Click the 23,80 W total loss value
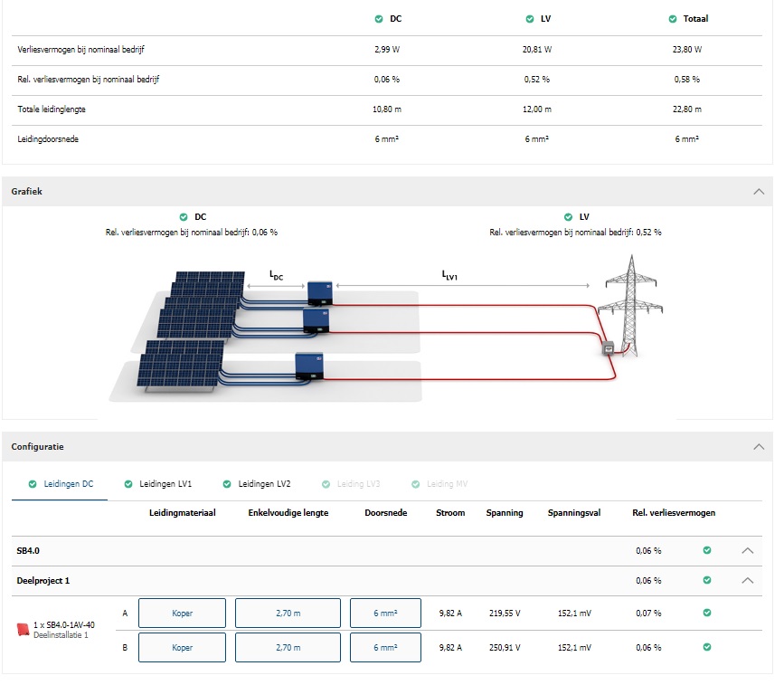784x685 pixels. point(687,50)
